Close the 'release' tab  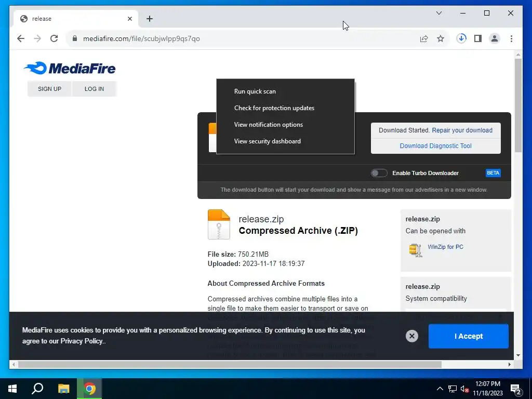tap(129, 19)
